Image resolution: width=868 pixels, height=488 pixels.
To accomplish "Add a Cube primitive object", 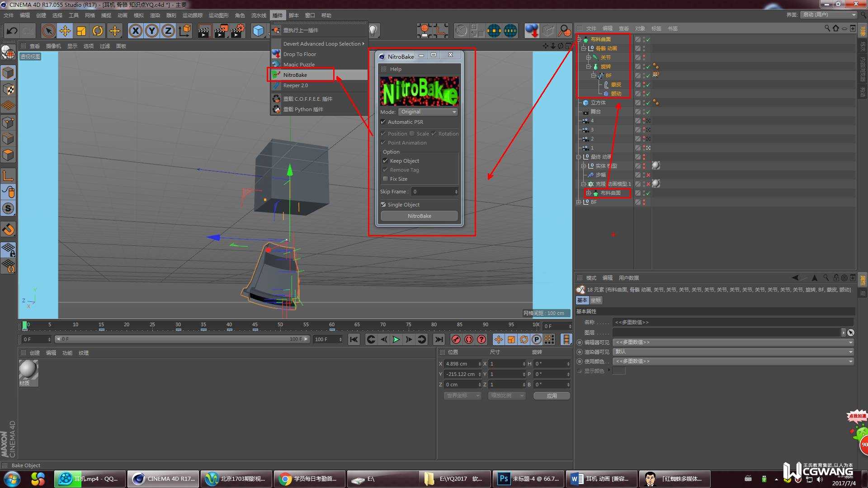I will point(258,31).
